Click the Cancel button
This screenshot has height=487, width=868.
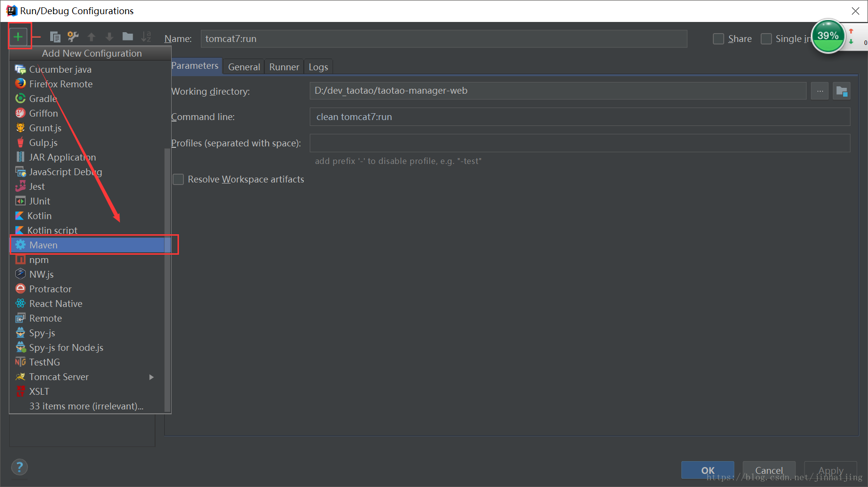pos(769,470)
